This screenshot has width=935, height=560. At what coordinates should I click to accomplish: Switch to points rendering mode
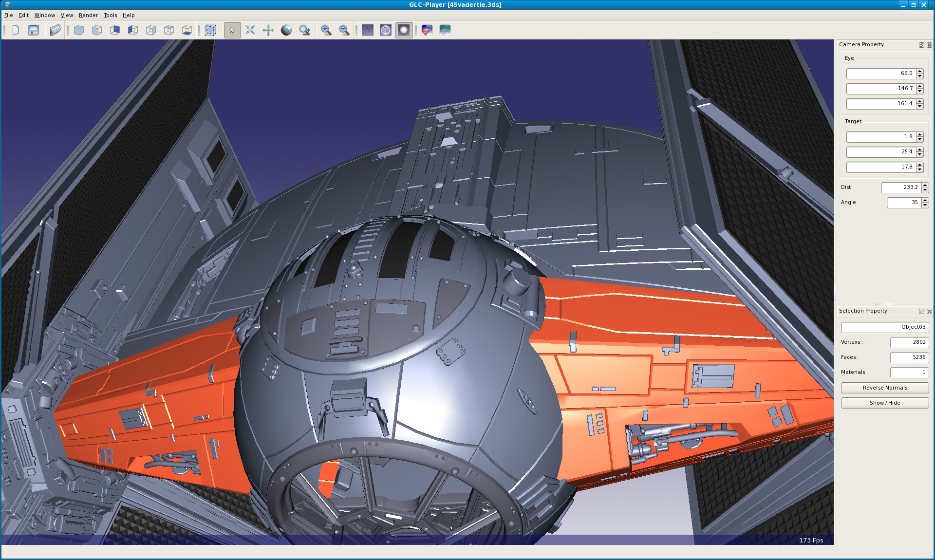tap(368, 30)
